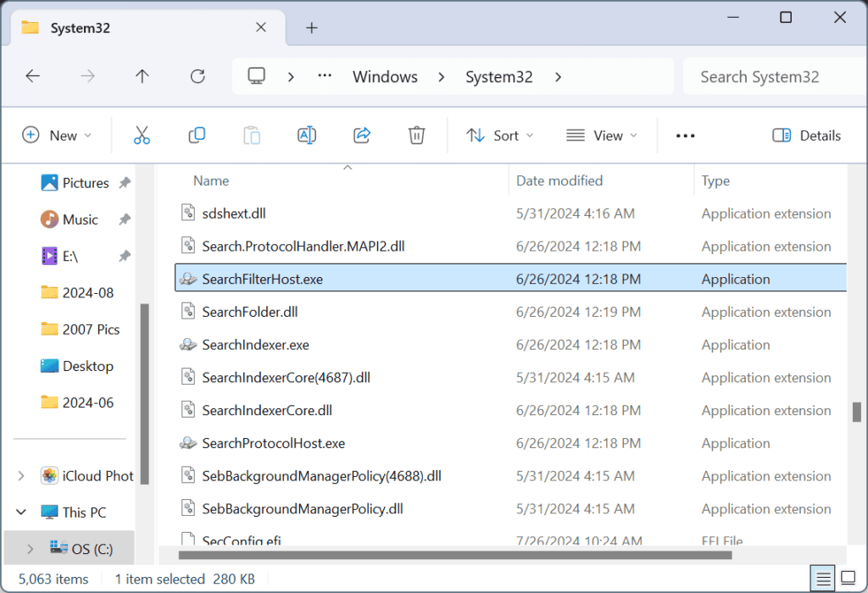Open the Sort dropdown menu
The image size is (868, 593).
point(499,136)
